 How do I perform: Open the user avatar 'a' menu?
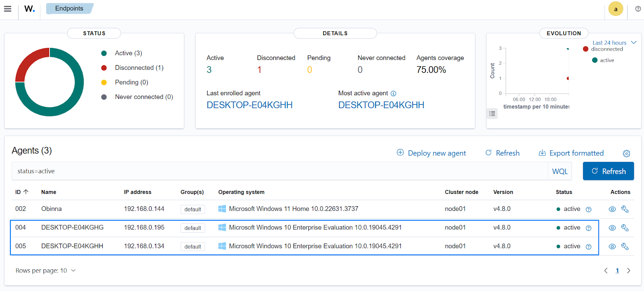tap(615, 9)
